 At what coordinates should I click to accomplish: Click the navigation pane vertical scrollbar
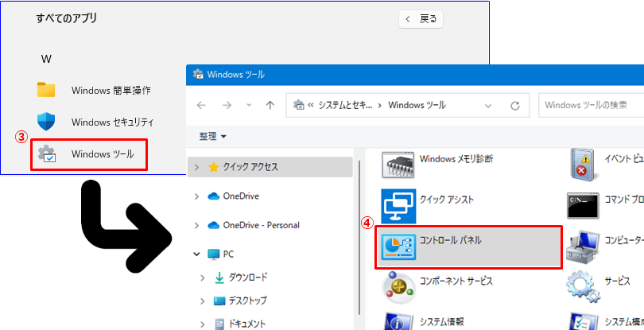[359, 236]
